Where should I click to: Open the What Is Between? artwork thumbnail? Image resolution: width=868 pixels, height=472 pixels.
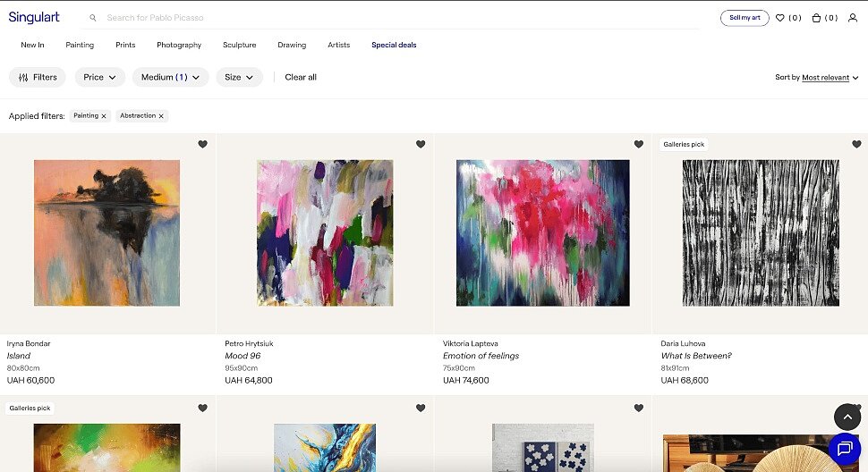tap(761, 233)
